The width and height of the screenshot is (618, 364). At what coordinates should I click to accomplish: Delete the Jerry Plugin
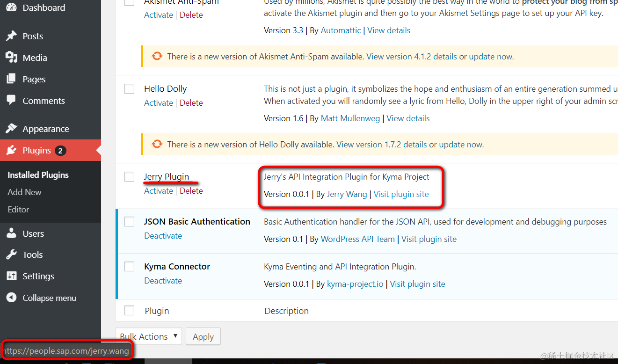click(x=191, y=191)
